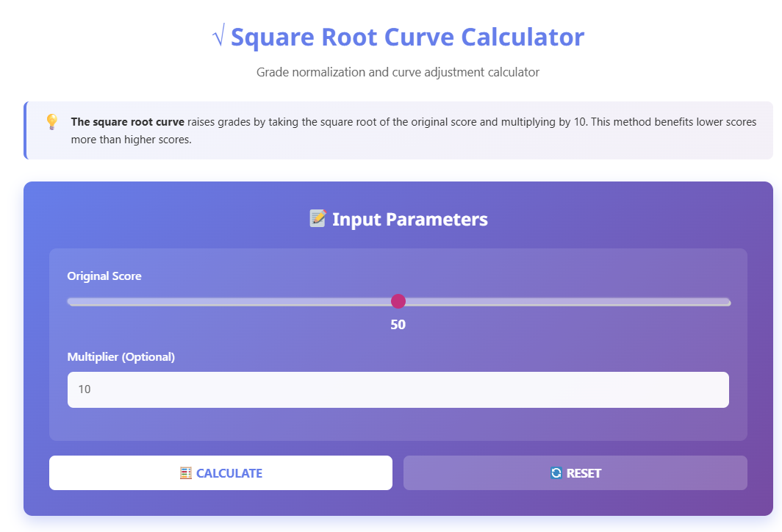
Task: Click the bold "The square root curve" text
Action: point(127,122)
